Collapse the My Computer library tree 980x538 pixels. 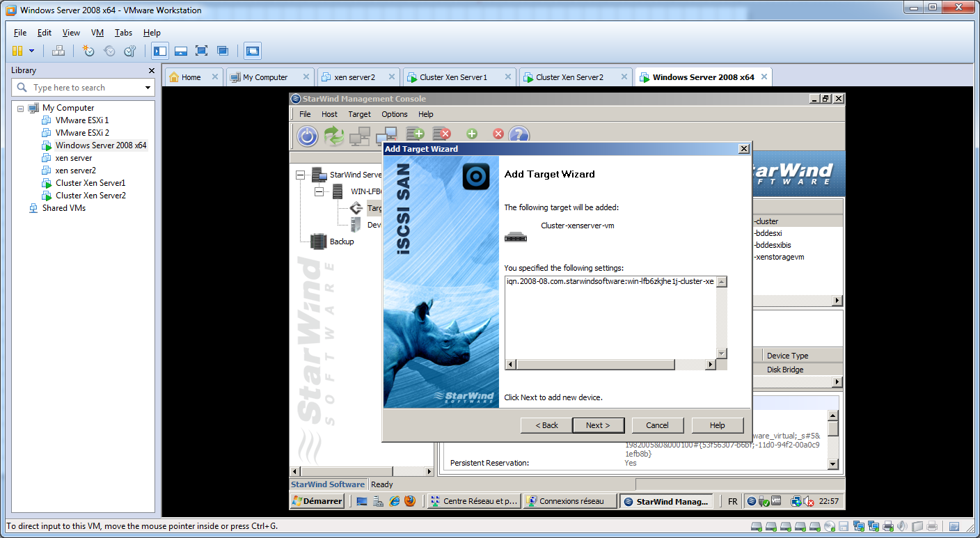point(21,109)
